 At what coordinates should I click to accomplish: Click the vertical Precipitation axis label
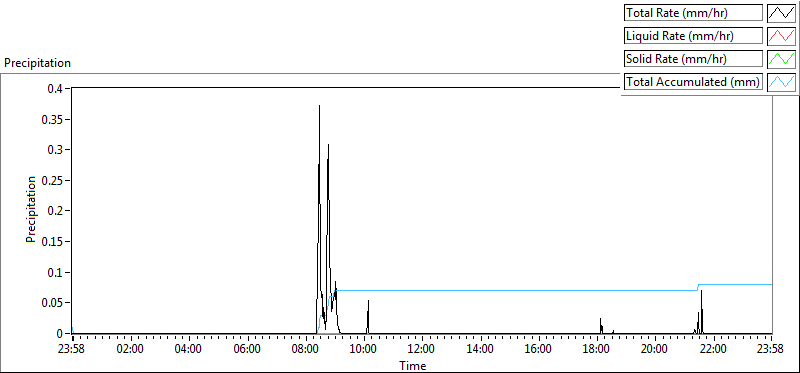(x=31, y=210)
